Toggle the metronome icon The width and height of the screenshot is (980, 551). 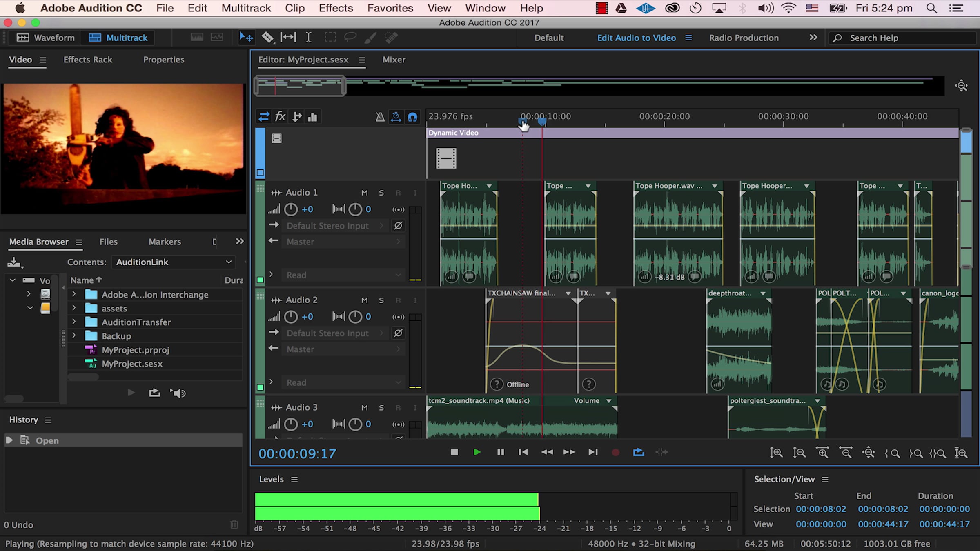pyautogui.click(x=380, y=118)
